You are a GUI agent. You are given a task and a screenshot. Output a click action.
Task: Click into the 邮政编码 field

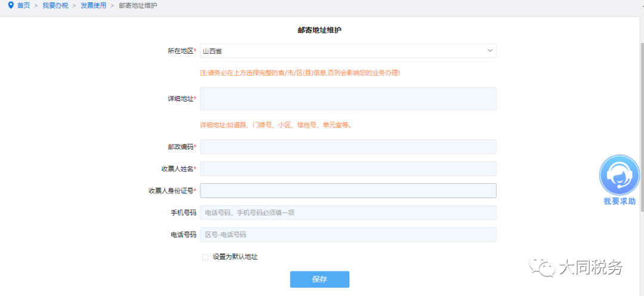tap(348, 147)
